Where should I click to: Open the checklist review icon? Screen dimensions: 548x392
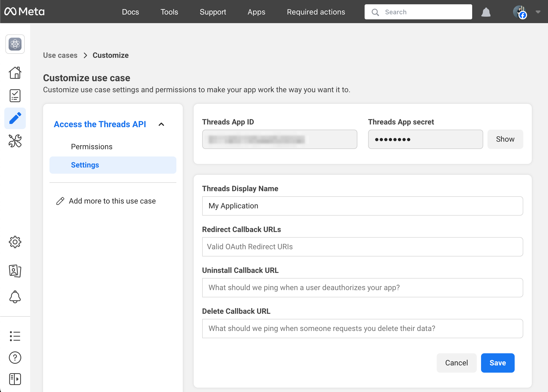pyautogui.click(x=15, y=96)
